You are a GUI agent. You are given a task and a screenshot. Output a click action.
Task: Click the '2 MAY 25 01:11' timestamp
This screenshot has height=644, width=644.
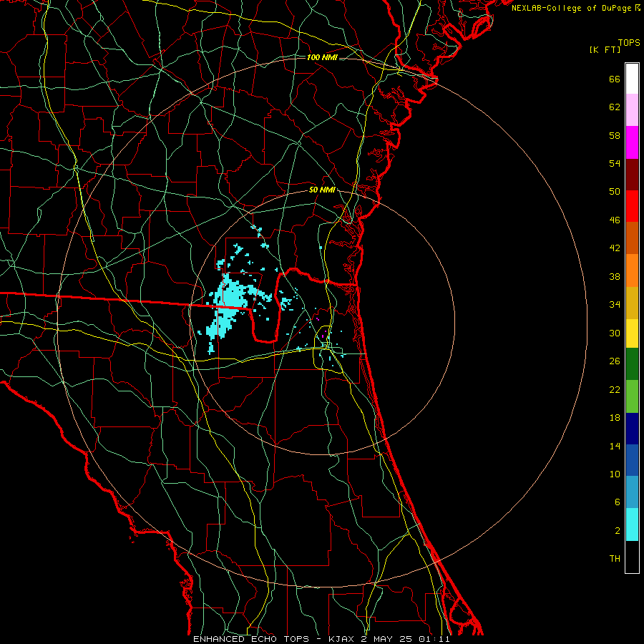point(406,639)
